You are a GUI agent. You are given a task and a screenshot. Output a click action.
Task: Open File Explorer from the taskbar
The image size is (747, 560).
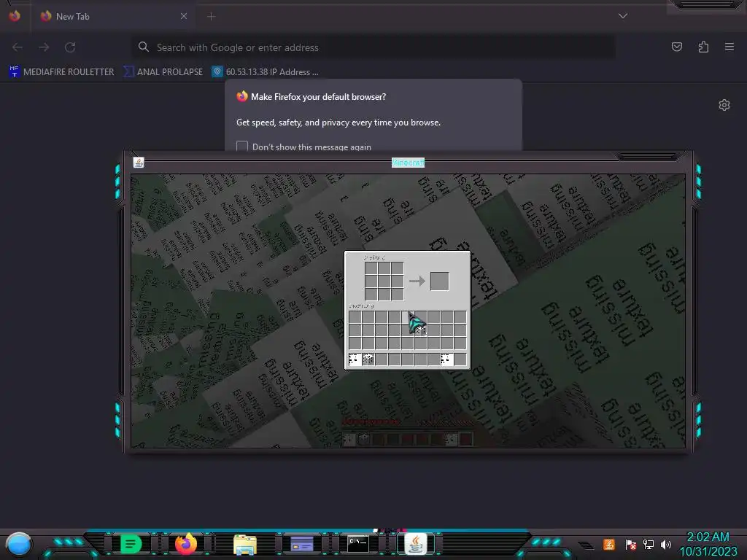tap(245, 544)
